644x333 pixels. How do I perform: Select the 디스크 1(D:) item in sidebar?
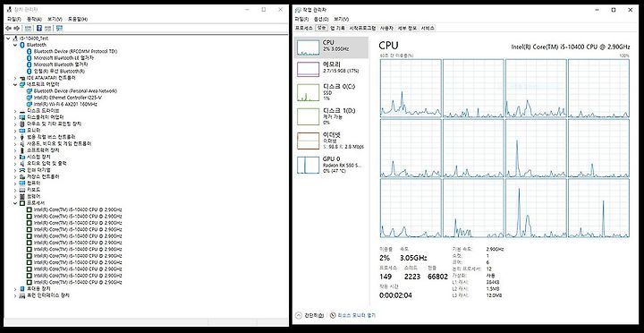click(x=331, y=116)
